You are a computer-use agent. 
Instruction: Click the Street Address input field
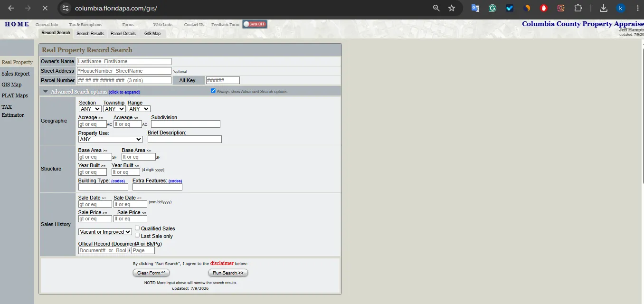(124, 71)
